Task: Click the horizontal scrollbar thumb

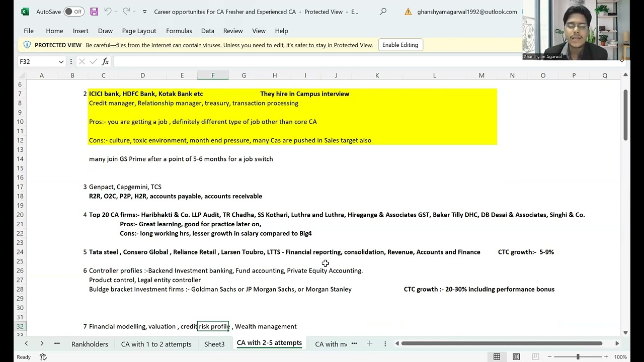Action: (x=502, y=343)
